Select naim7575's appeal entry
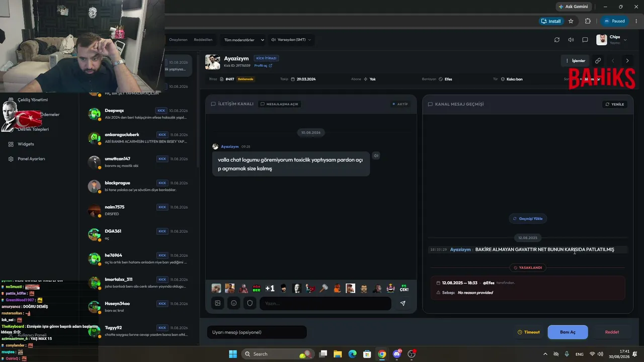This screenshot has width=644, height=362. pyautogui.click(x=138, y=211)
